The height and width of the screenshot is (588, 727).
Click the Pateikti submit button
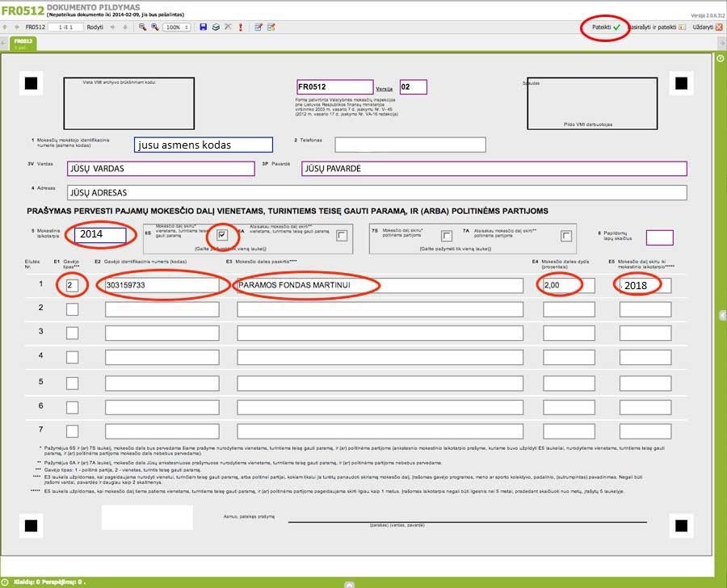click(606, 27)
